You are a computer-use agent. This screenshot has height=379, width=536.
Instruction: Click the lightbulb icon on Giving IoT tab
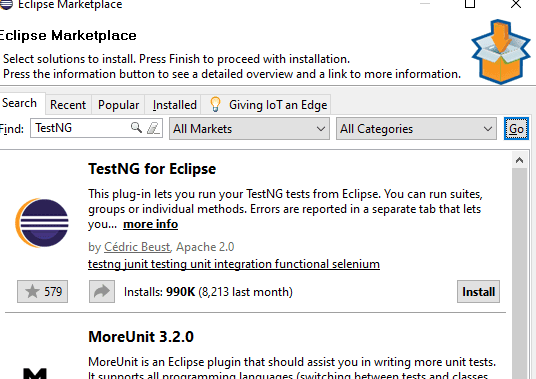(215, 104)
